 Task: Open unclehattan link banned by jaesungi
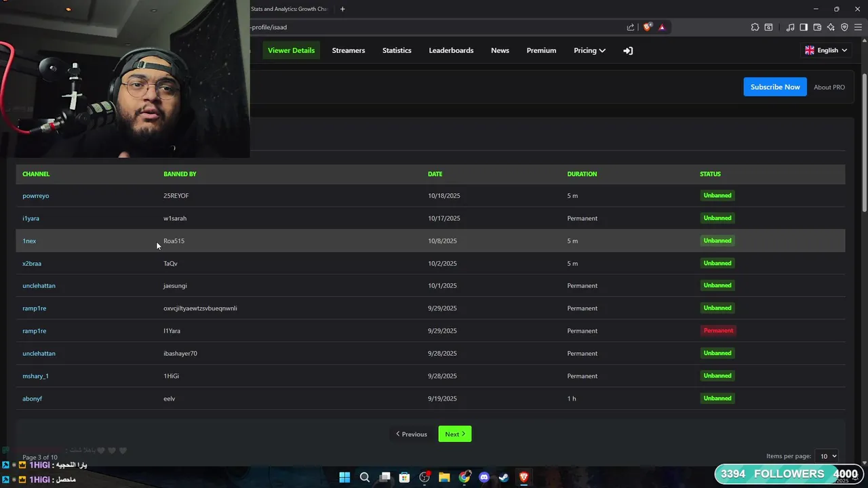(x=39, y=286)
